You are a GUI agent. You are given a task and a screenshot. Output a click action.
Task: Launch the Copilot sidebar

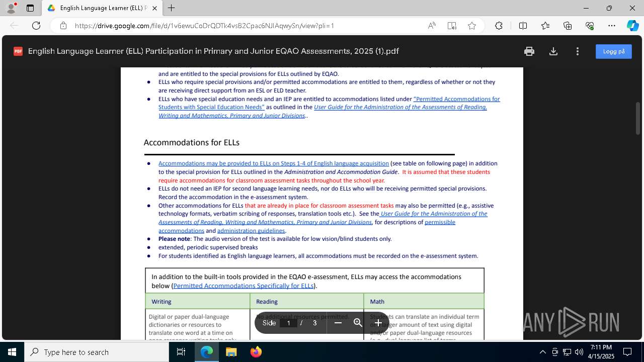(x=632, y=26)
